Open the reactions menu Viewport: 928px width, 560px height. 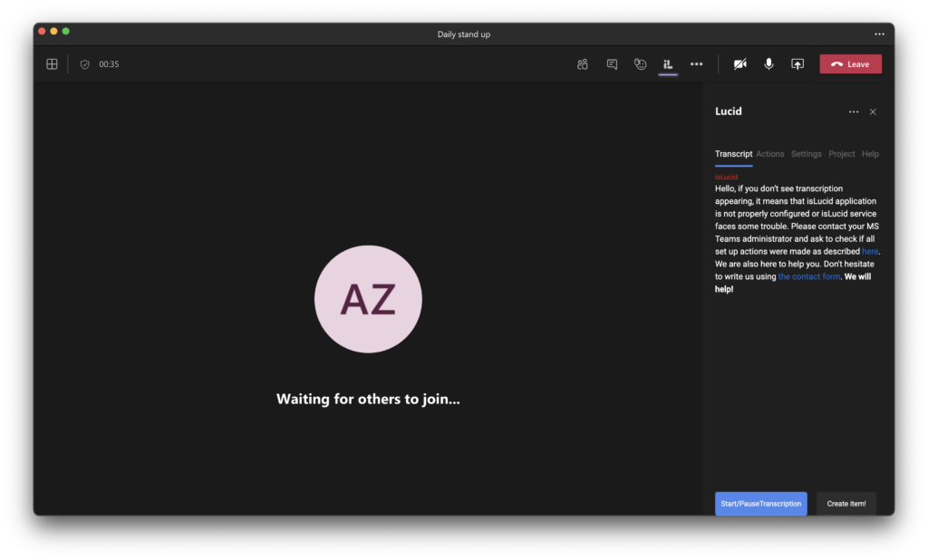pos(641,64)
